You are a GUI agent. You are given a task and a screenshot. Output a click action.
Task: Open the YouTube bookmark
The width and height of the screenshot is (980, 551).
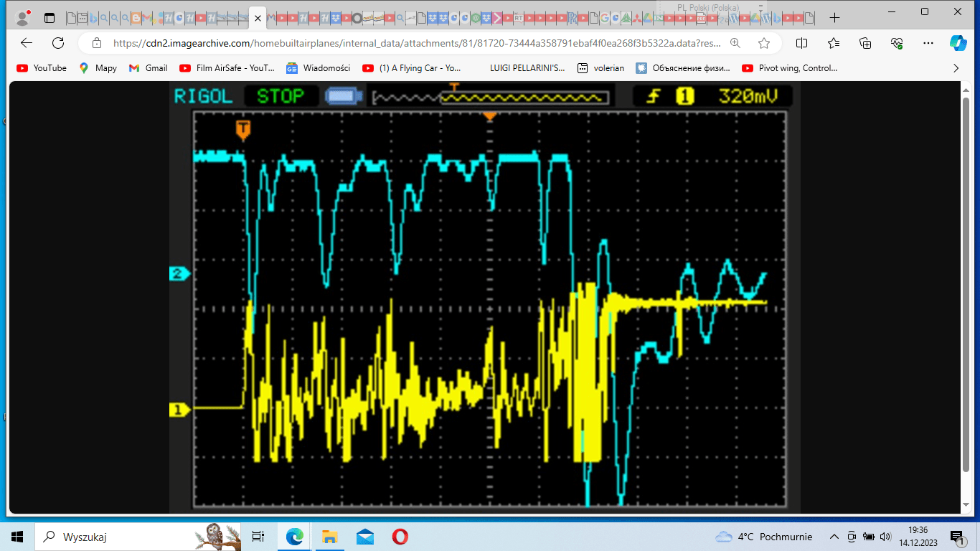click(42, 68)
